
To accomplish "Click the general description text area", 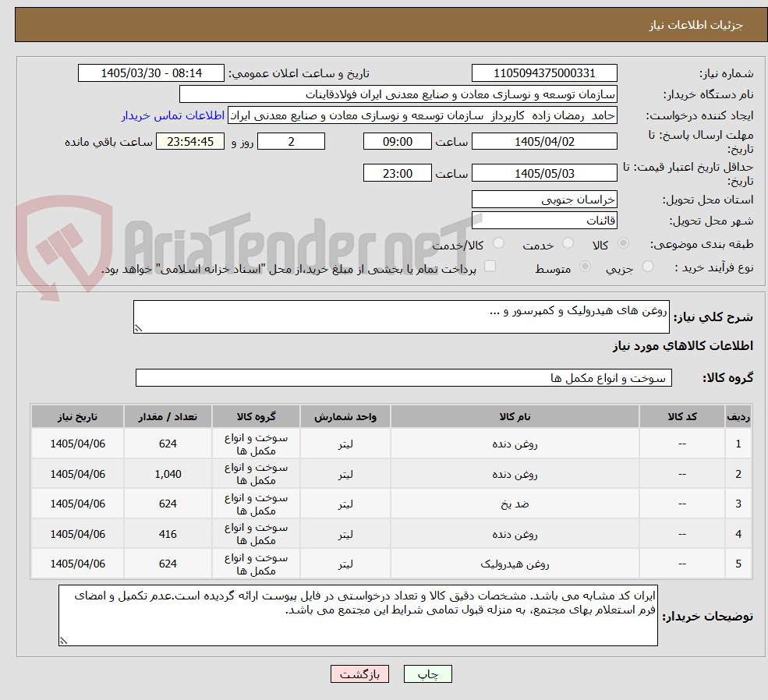I will [401, 317].
